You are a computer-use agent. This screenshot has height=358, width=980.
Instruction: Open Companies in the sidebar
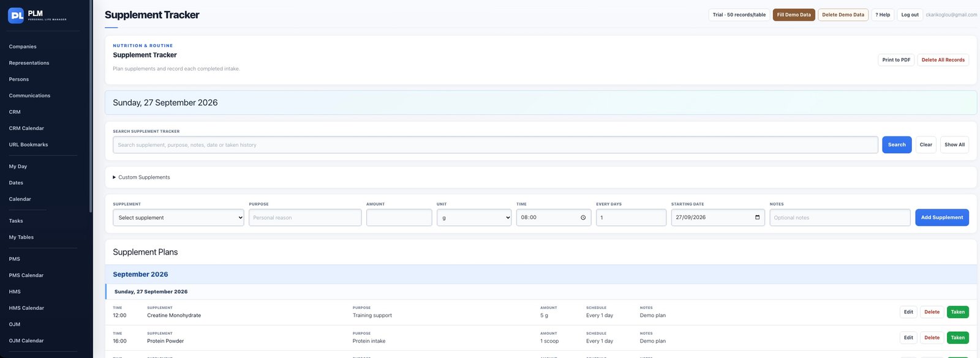pyautogui.click(x=23, y=47)
